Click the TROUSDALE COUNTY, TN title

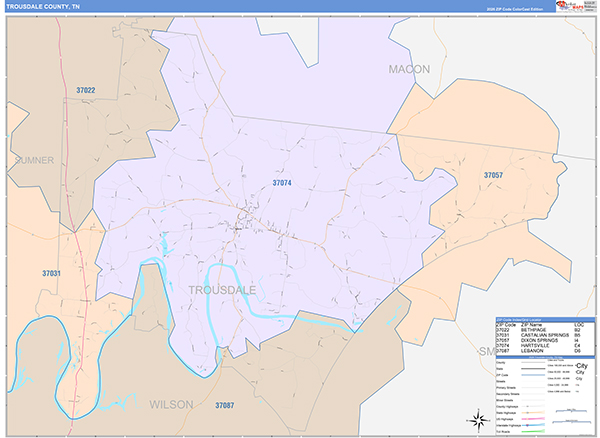pyautogui.click(x=43, y=7)
